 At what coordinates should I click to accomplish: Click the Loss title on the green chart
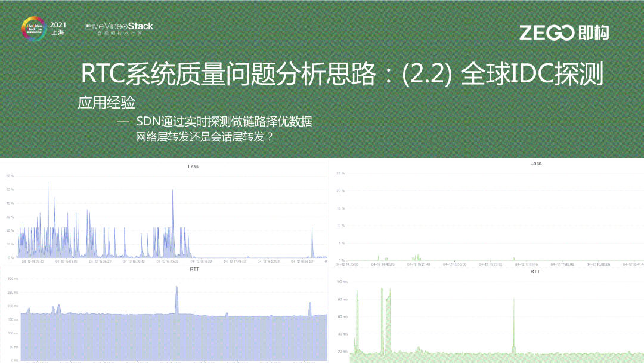click(x=535, y=163)
